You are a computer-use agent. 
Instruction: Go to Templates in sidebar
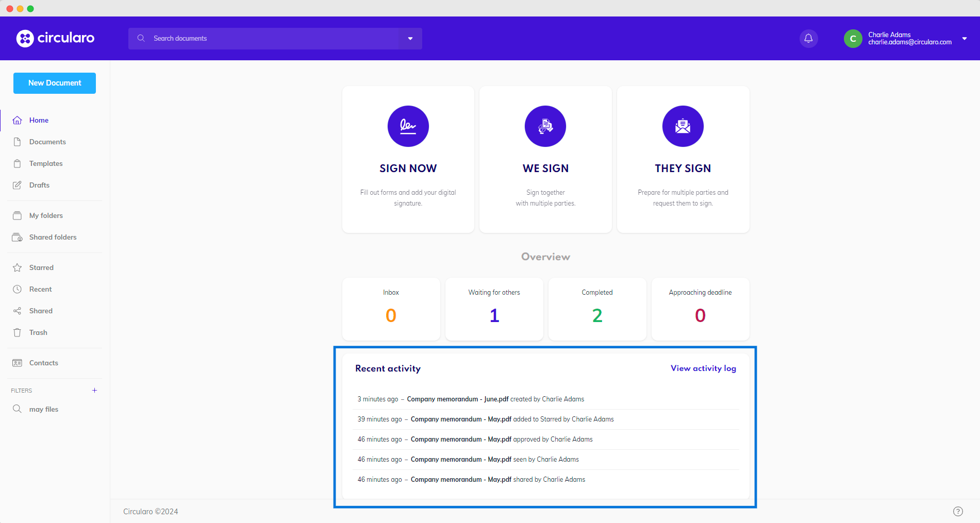pyautogui.click(x=46, y=163)
